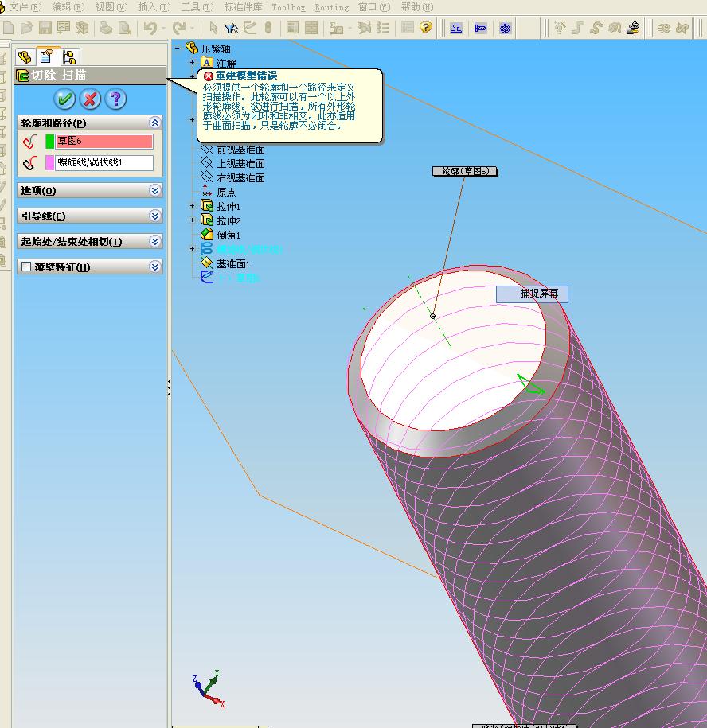Open the 插入(I) menu
This screenshot has height=728, width=707.
click(x=154, y=7)
